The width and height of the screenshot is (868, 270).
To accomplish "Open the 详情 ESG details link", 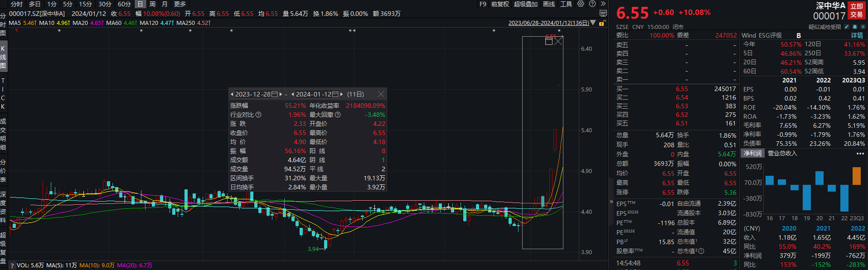I will pos(857,35).
